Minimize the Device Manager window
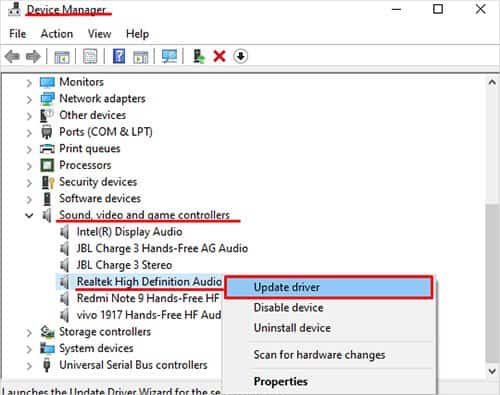 [x=396, y=9]
